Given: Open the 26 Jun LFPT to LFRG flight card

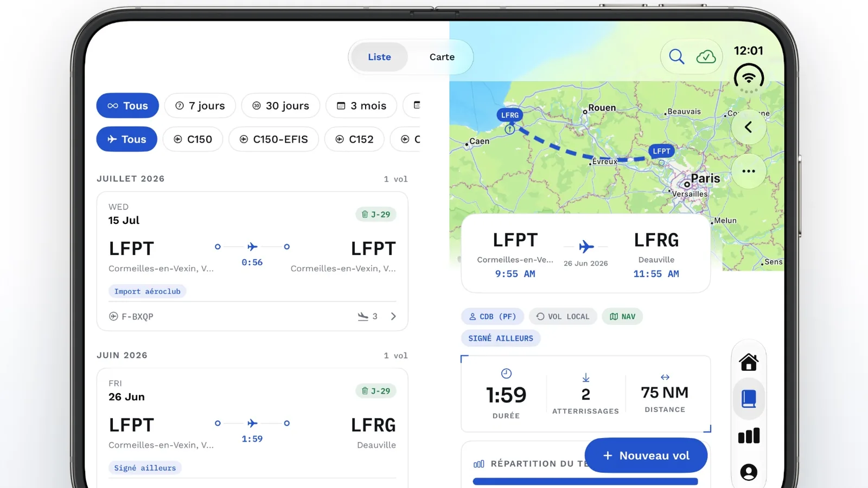Looking at the screenshot, I should 252,428.
